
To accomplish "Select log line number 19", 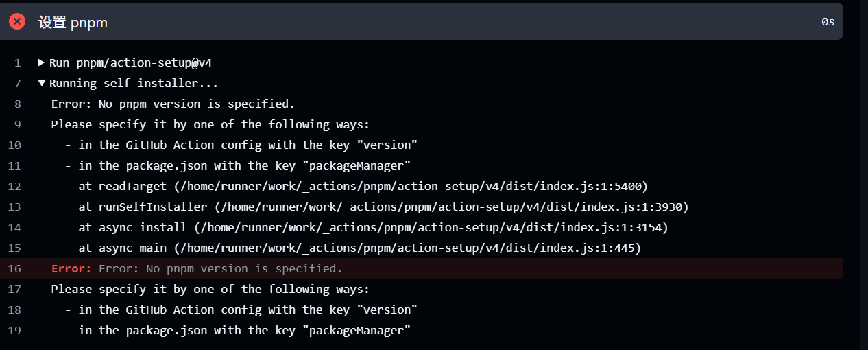I will [x=15, y=330].
